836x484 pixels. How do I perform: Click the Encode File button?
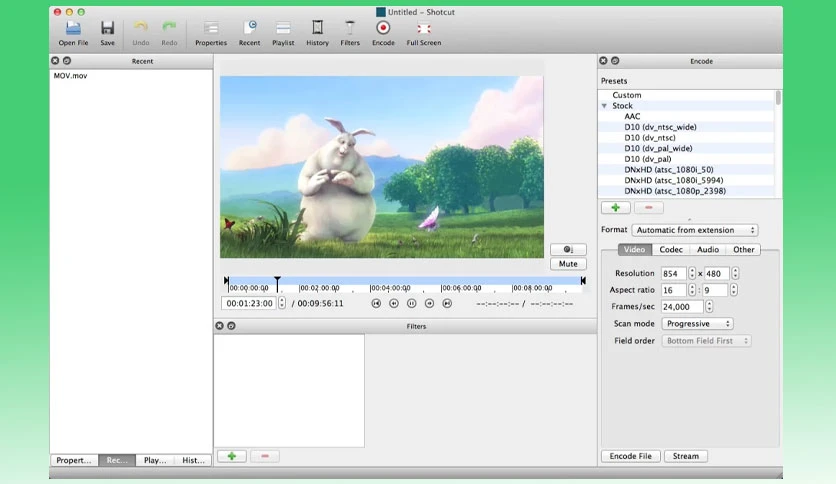(x=631, y=456)
